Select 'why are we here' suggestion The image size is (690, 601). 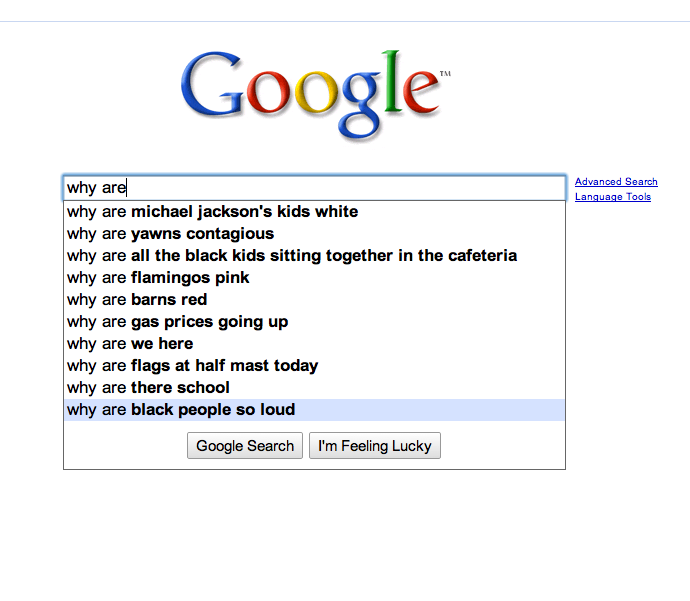coord(130,344)
